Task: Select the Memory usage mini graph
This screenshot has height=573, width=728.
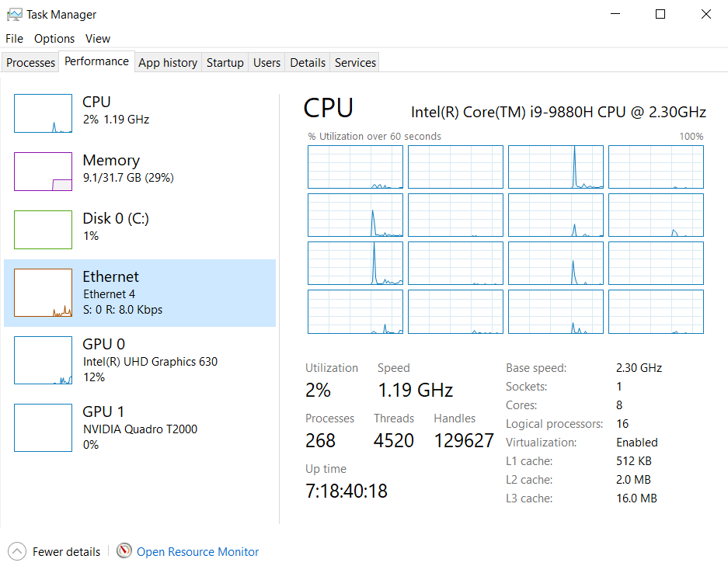Action: click(43, 172)
